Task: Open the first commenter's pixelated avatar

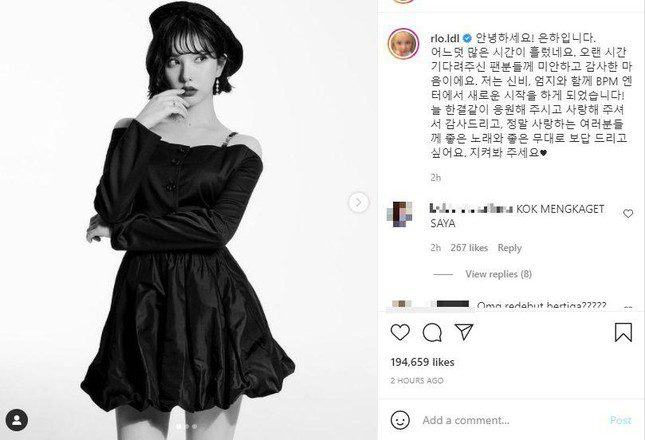Action: click(x=400, y=214)
